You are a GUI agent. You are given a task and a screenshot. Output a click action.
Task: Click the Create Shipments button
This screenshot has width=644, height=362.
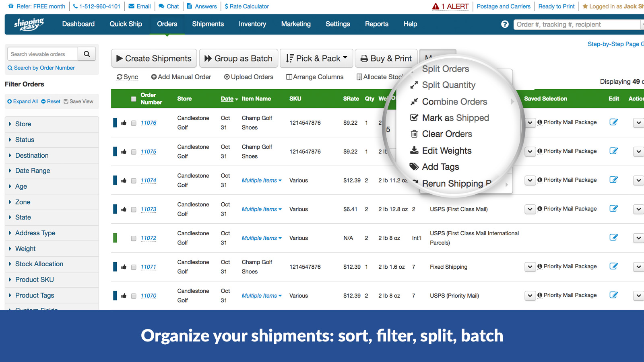154,58
